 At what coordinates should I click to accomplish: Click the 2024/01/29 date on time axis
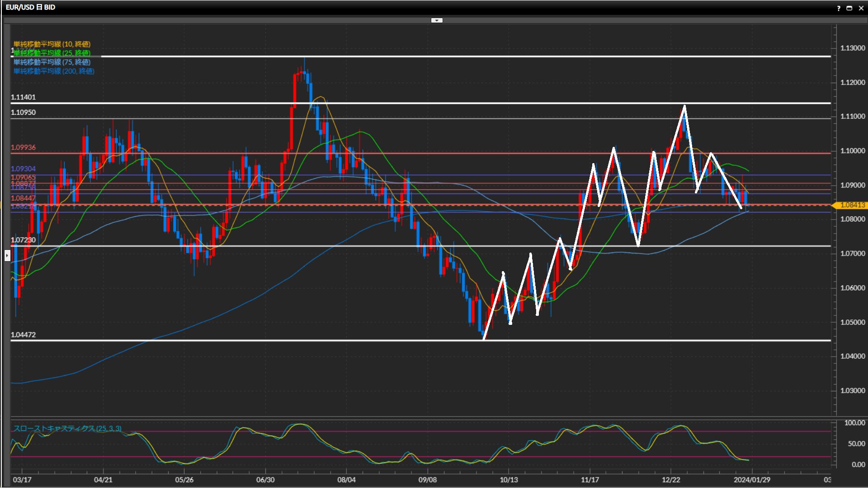[752, 480]
